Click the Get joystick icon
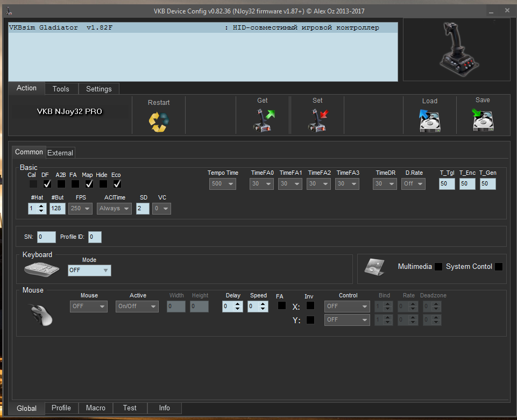Screen dimensions: 517x420 click(x=263, y=120)
